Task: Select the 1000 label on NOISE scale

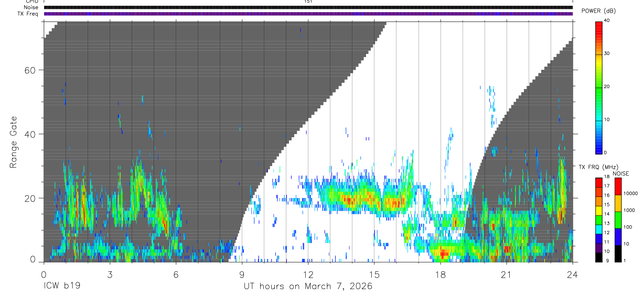Action: pyautogui.click(x=628, y=210)
